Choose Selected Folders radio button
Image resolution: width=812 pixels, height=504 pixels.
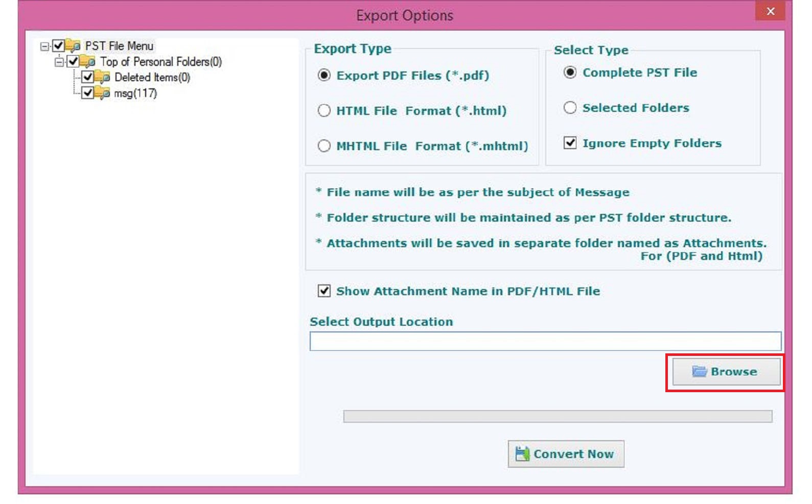(570, 107)
